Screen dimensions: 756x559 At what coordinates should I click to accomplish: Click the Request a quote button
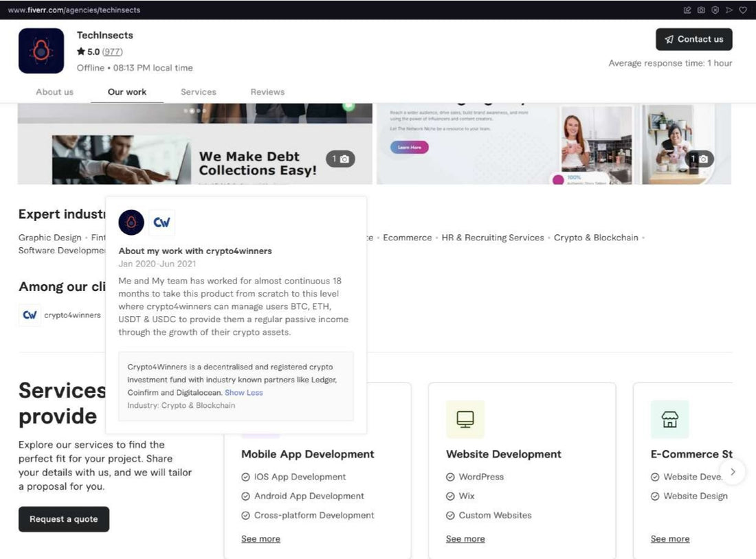[64, 519]
